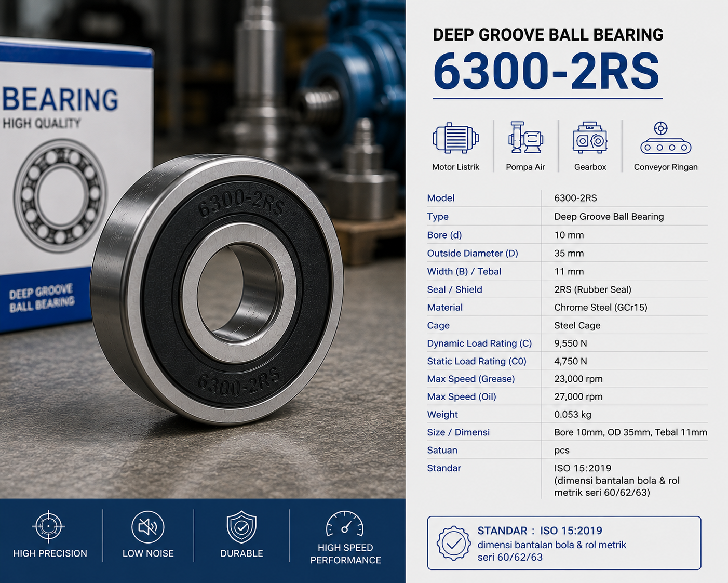This screenshot has height=583, width=728.
Task: Click the Motor Listrik electric motor icon
Action: point(455,138)
